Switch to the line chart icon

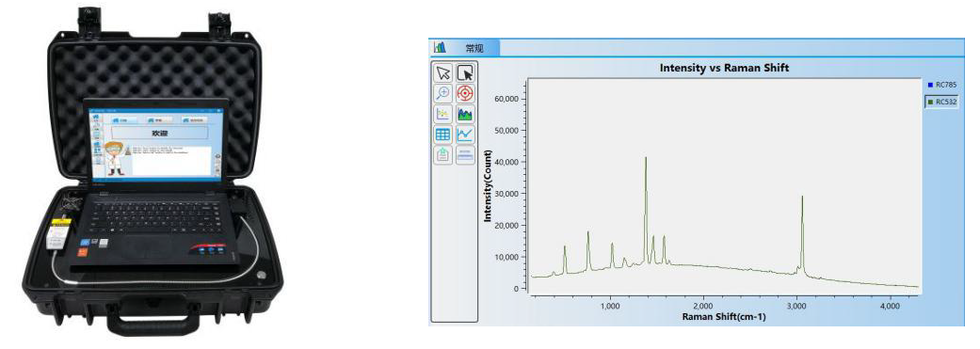point(465,135)
